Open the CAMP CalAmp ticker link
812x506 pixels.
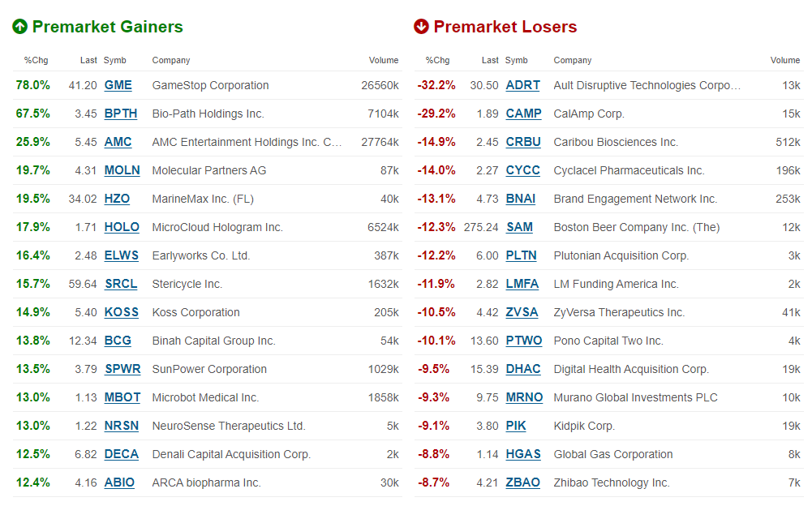523,114
